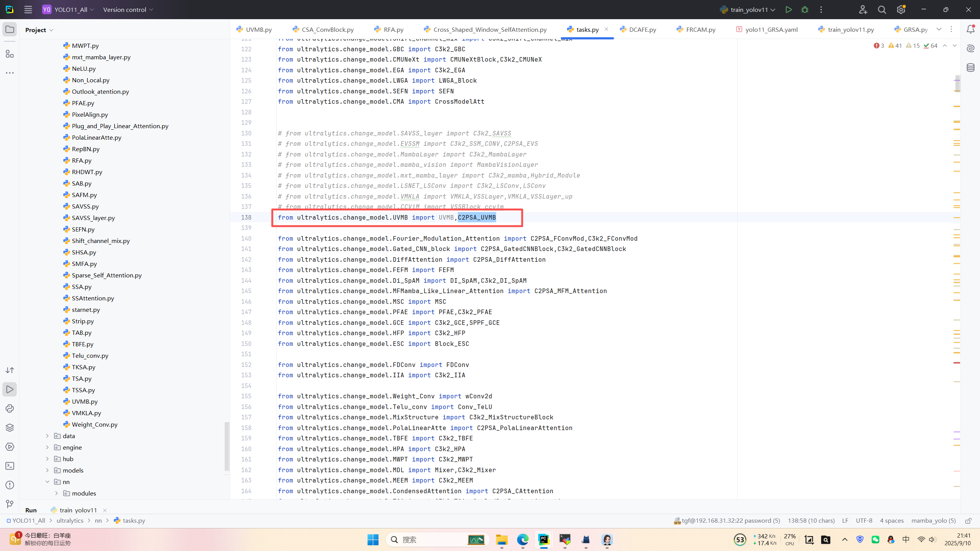980x551 pixels.
Task: Open the Database tool window
Action: pyautogui.click(x=970, y=68)
